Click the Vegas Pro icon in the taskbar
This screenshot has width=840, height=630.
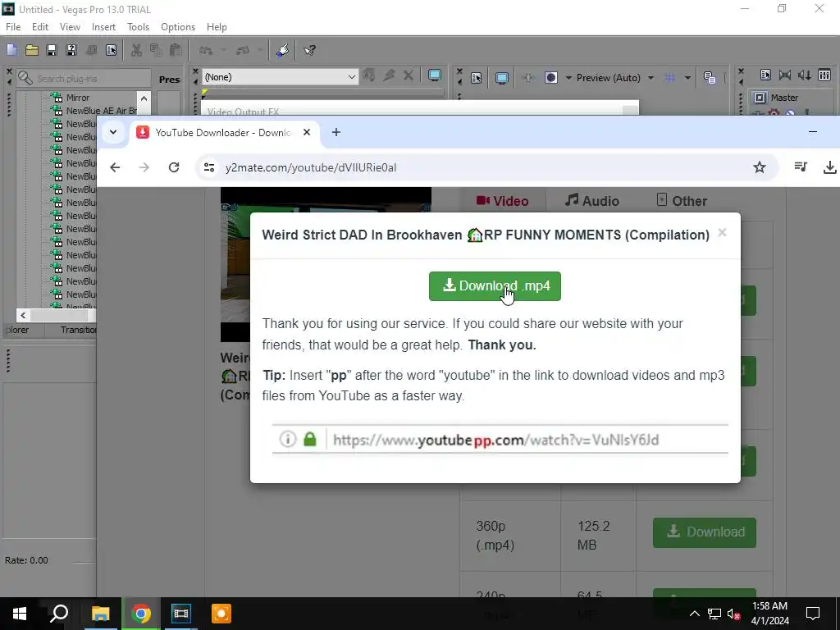181,614
